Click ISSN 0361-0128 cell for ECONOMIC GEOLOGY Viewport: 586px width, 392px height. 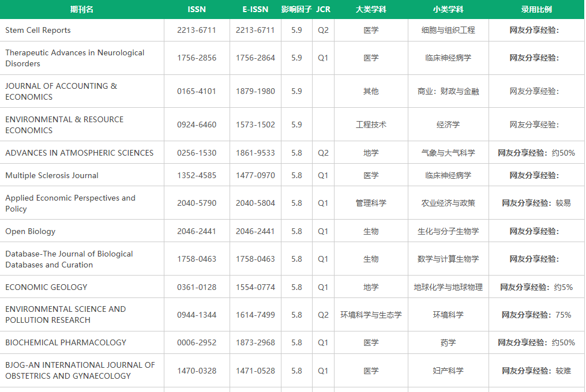[x=197, y=287]
